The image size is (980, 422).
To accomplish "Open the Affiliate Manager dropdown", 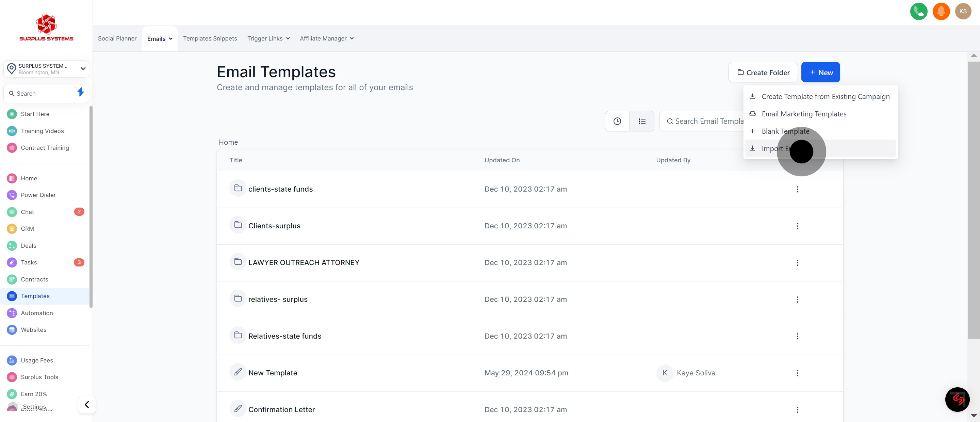I will click(326, 38).
